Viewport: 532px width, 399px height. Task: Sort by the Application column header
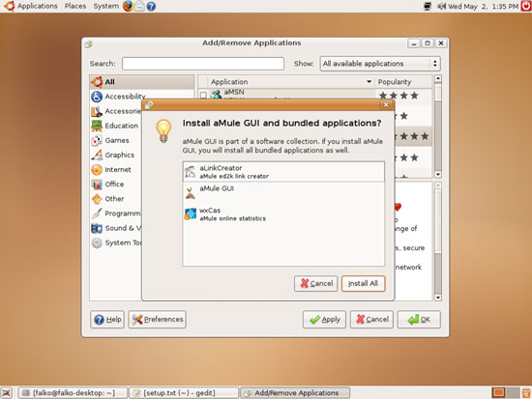[x=291, y=82]
